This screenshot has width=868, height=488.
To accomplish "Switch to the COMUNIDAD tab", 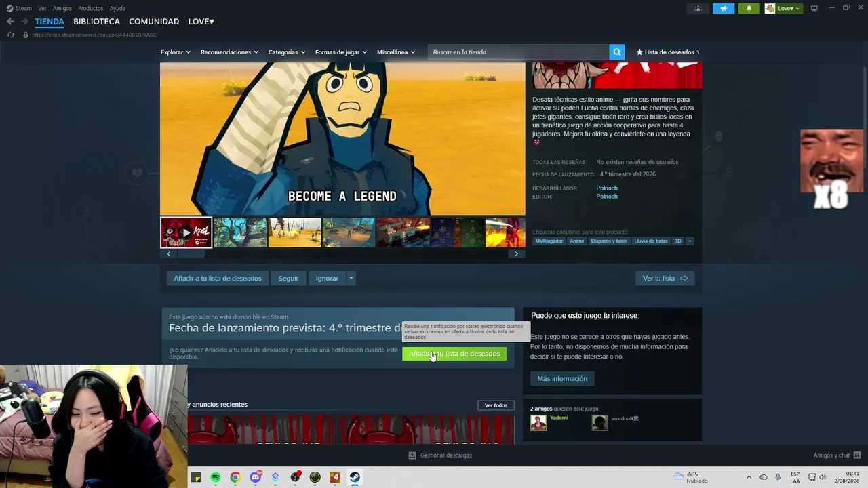I will (x=154, y=22).
